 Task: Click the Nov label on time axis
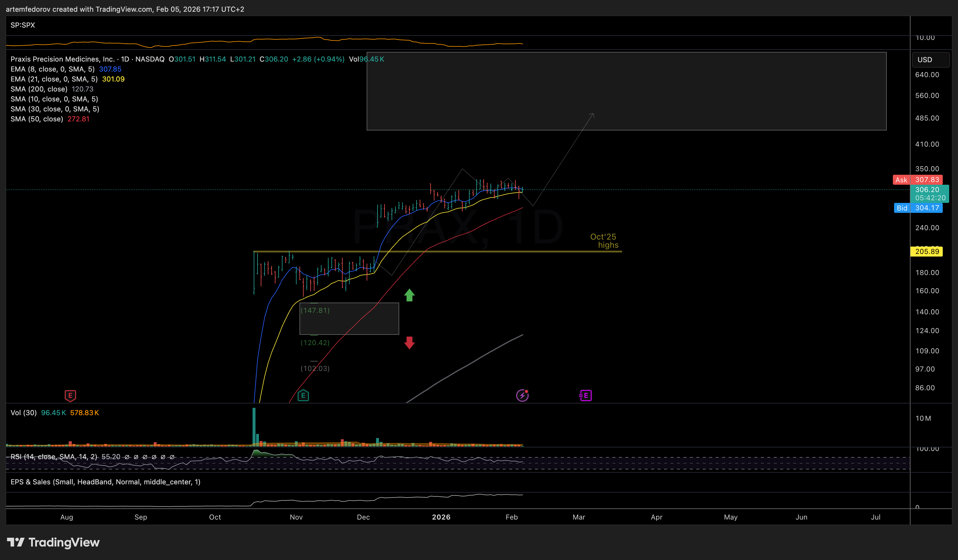(x=296, y=517)
